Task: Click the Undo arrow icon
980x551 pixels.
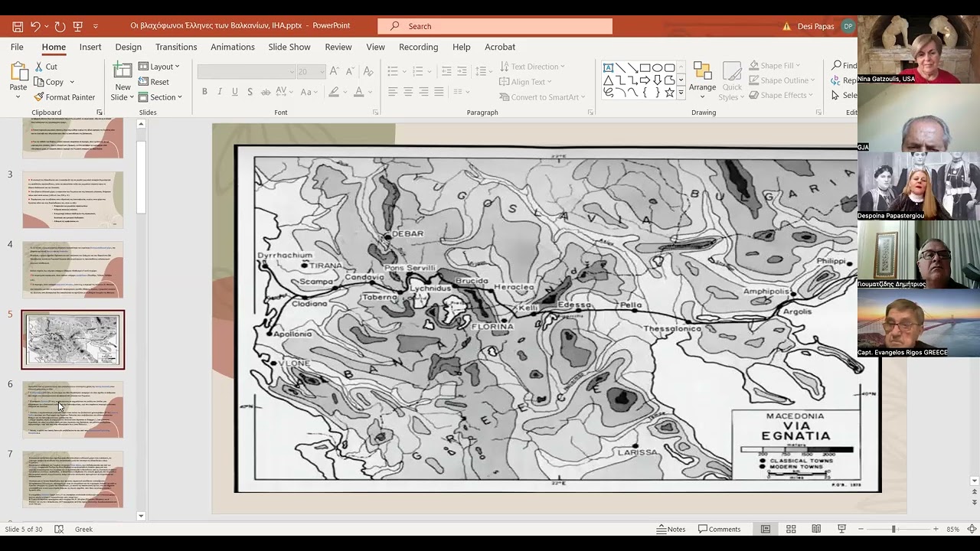Action: (35, 26)
